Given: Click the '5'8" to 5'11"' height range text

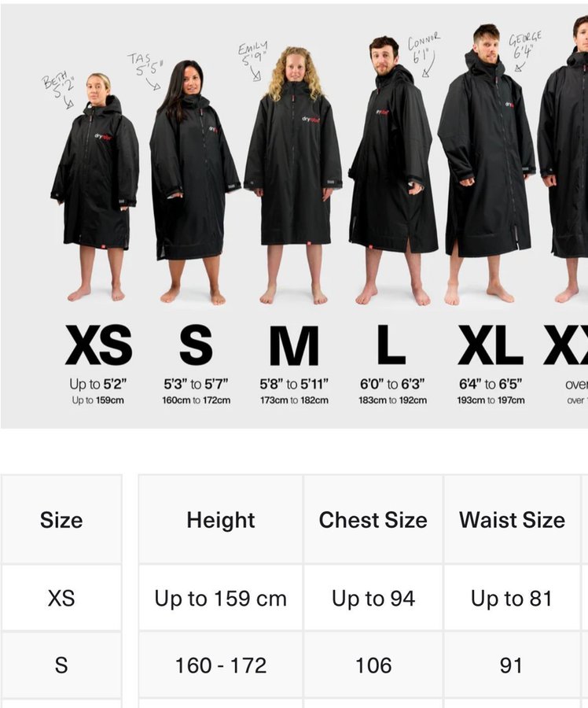Looking at the screenshot, I should coord(294,384).
